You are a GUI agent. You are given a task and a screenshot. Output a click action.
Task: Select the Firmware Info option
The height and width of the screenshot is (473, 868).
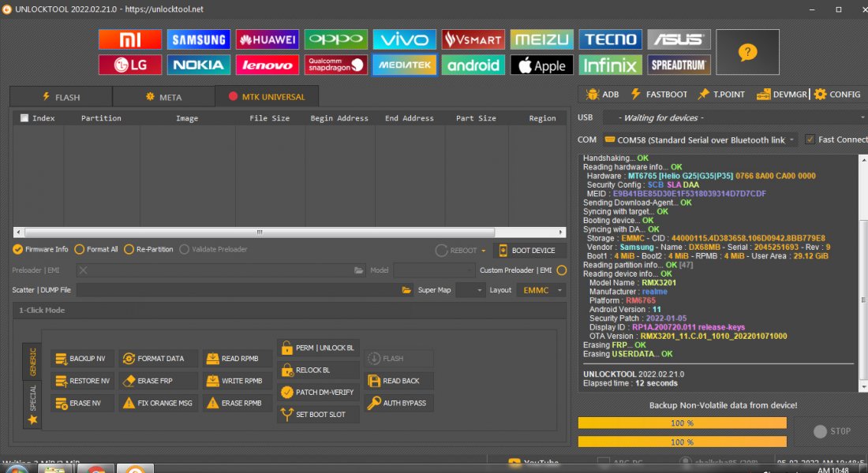40,249
